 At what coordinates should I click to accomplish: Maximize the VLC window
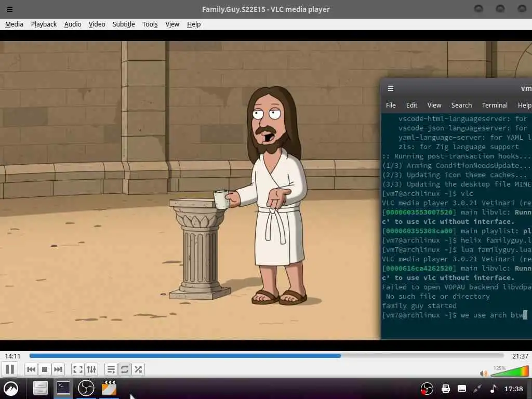[x=500, y=8]
